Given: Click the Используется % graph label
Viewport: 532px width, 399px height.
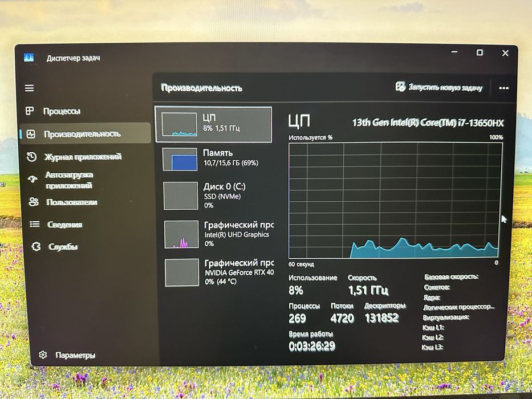Looking at the screenshot, I should pos(310,137).
